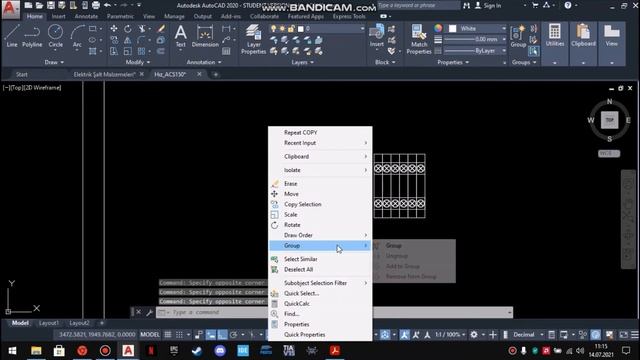Click the WCS label under ViewCube
The height and width of the screenshot is (360, 640).
609,153
